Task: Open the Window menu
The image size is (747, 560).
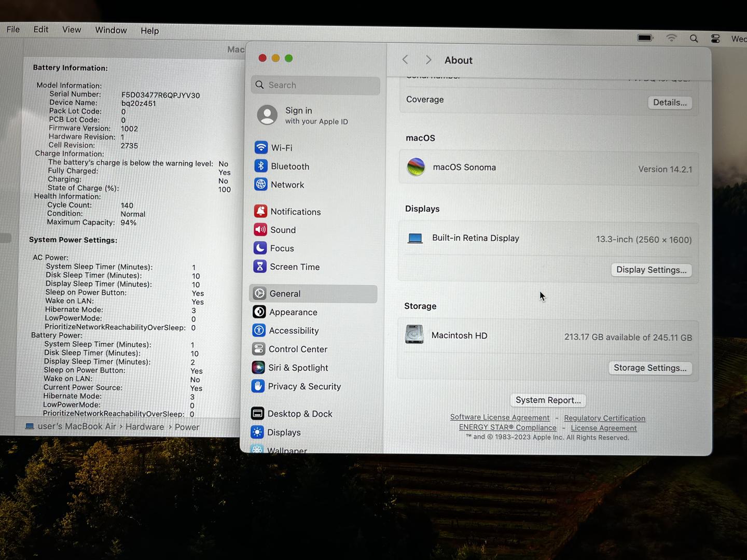Action: (x=111, y=30)
